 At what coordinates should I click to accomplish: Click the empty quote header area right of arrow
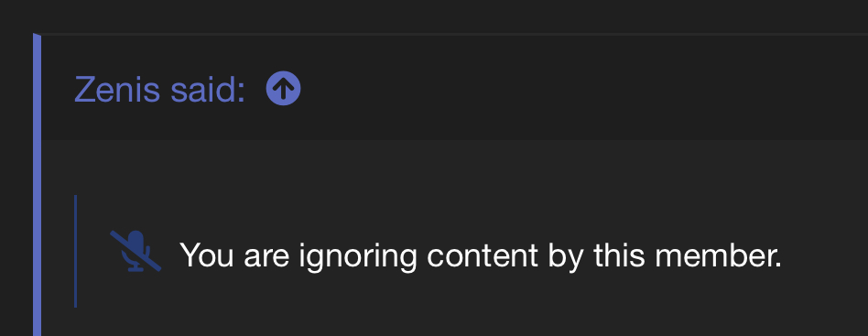(581, 89)
